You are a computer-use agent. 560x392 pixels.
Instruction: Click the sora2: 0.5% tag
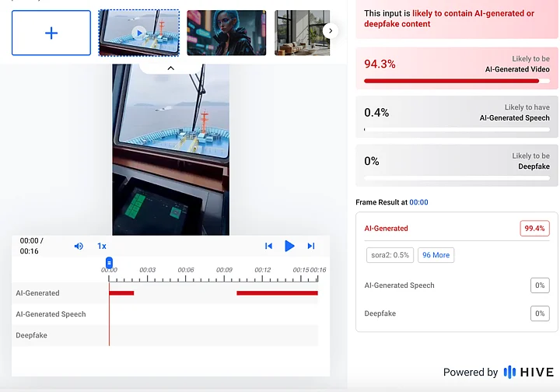390,255
